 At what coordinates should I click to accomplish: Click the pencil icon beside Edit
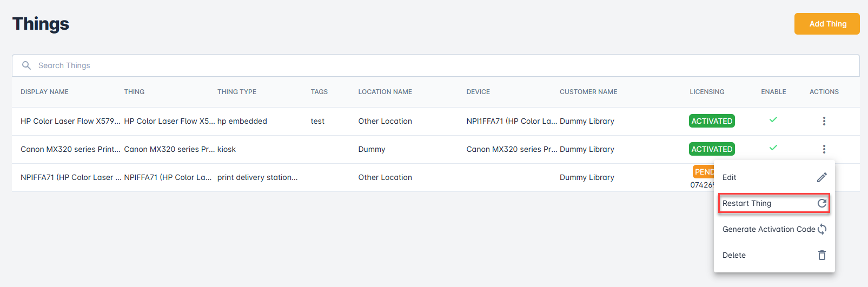[x=821, y=177]
